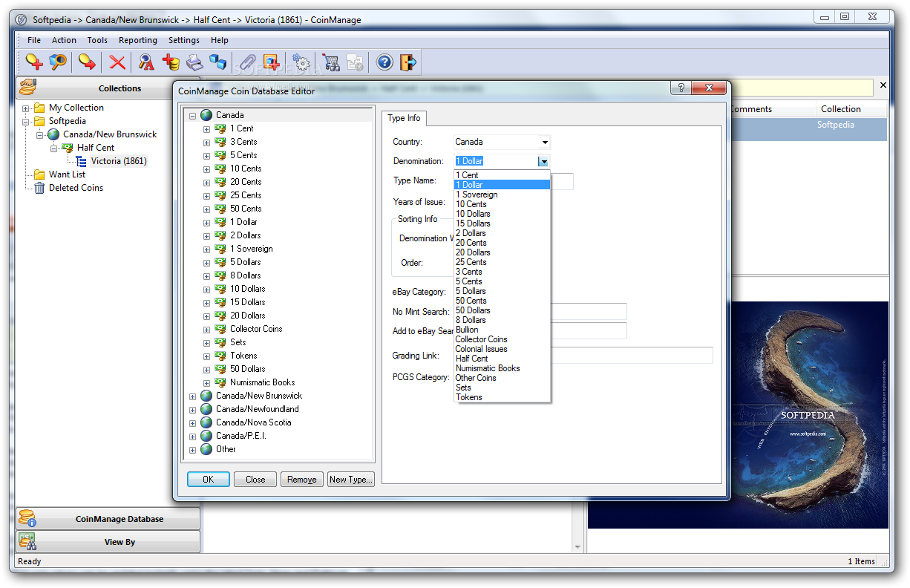Click the Add Image toolbar icon
The image size is (910, 588).
[271, 62]
